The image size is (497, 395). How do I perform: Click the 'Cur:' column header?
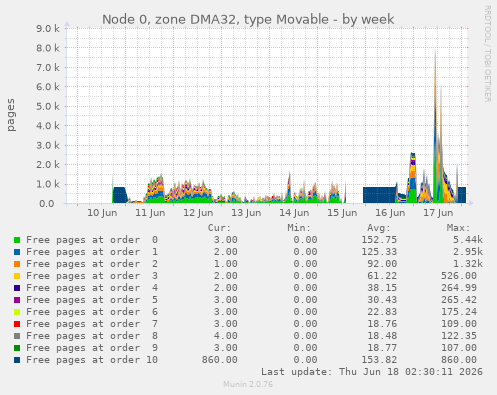219,228
